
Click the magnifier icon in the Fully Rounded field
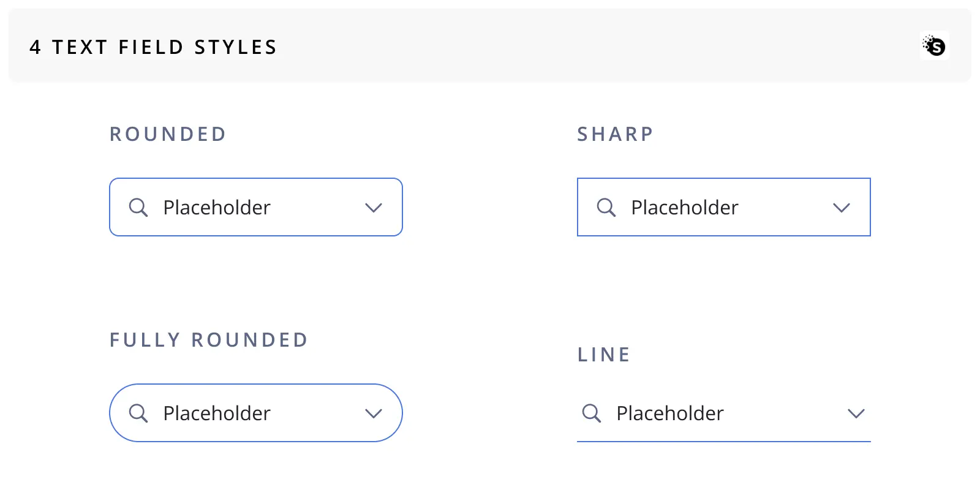138,413
